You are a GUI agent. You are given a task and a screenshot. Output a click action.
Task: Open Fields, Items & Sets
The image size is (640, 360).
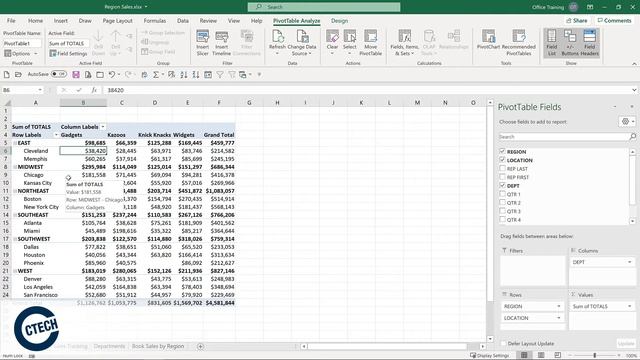click(404, 42)
